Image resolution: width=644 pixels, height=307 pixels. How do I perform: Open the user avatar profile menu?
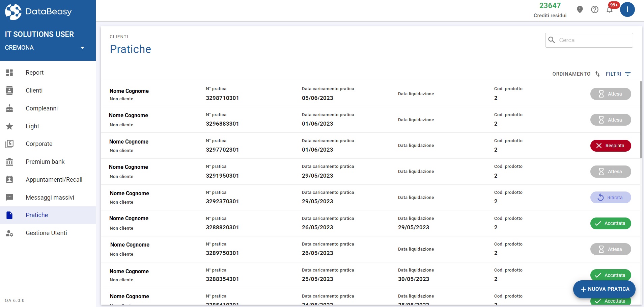627,9
